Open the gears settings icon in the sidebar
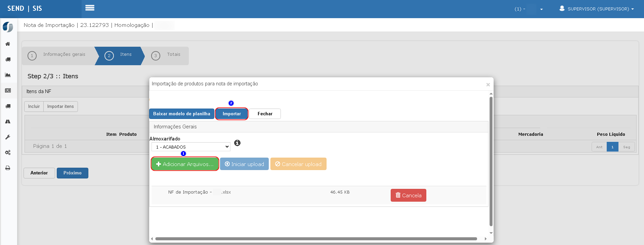Image resolution: width=644 pixels, height=245 pixels. (x=8, y=153)
